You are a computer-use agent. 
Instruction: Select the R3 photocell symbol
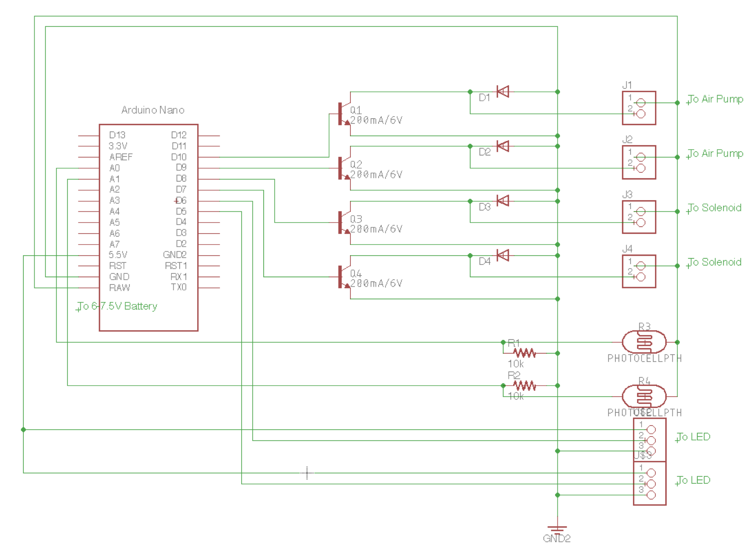644,342
